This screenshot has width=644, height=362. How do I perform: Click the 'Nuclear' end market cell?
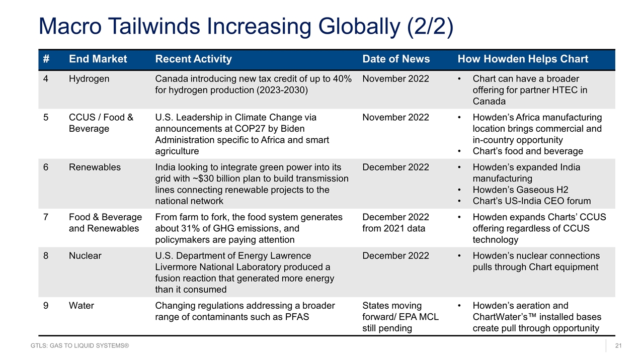85,256
